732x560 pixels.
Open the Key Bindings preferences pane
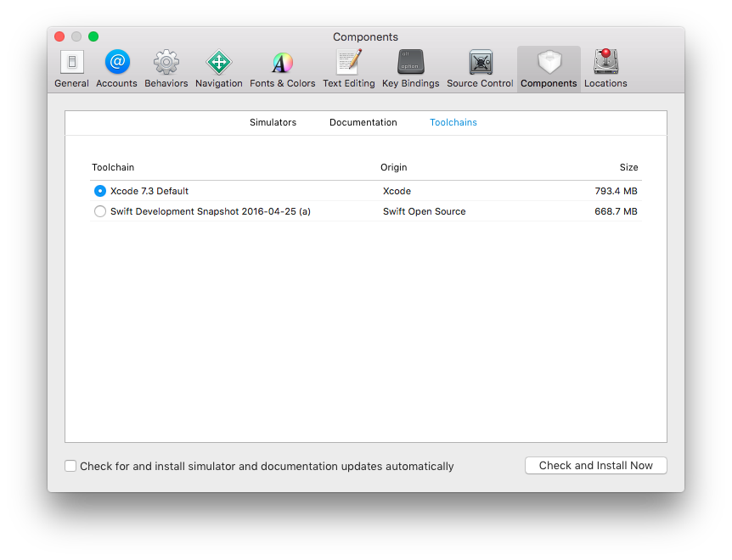point(410,68)
